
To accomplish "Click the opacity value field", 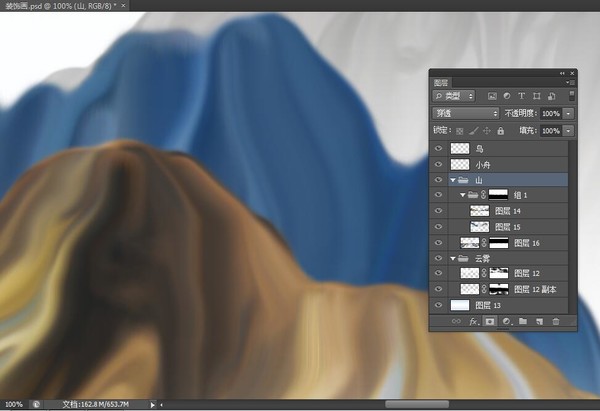I will pyautogui.click(x=551, y=113).
